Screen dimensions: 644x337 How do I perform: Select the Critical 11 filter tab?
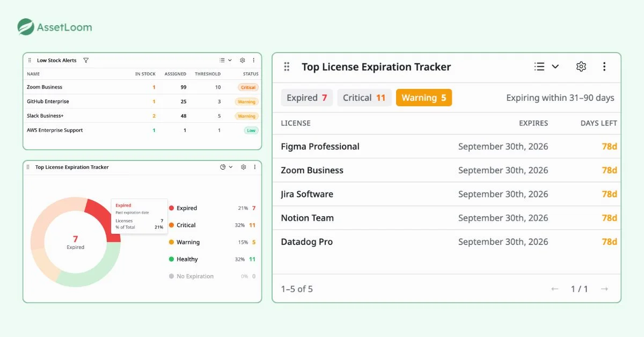[364, 98]
